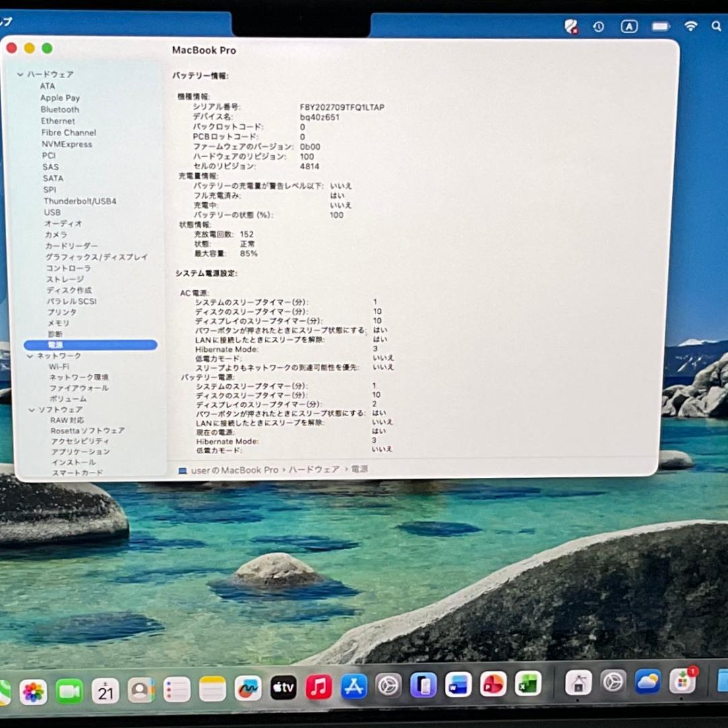Click userのMacBook Pro in path bar
Image resolution: width=728 pixels, height=728 pixels.
235,471
